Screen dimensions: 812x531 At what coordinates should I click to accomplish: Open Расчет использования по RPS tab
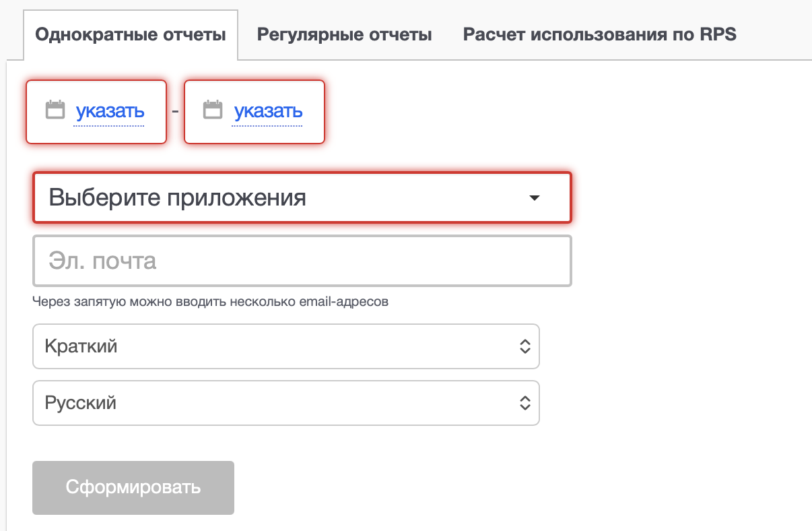pos(600,34)
